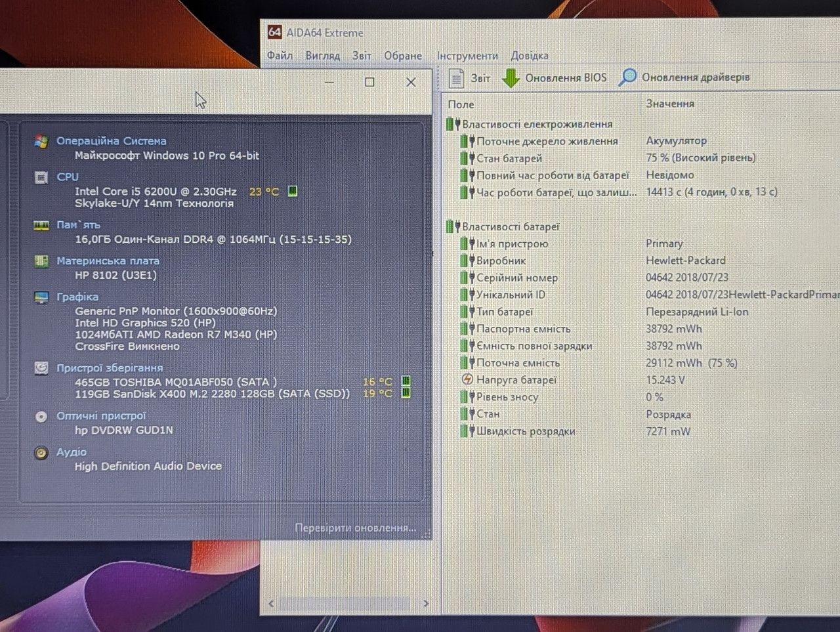
Task: Click the hp DVDRW GUD1N entry
Action: [124, 431]
